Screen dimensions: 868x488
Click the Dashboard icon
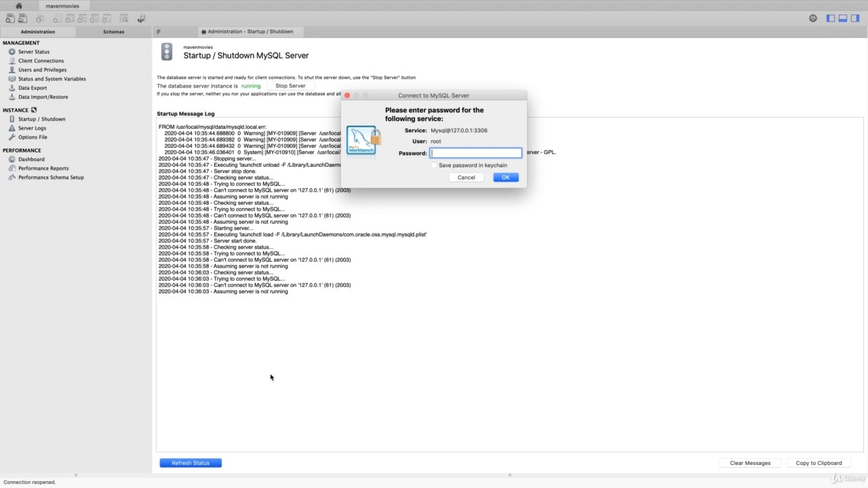click(x=12, y=159)
